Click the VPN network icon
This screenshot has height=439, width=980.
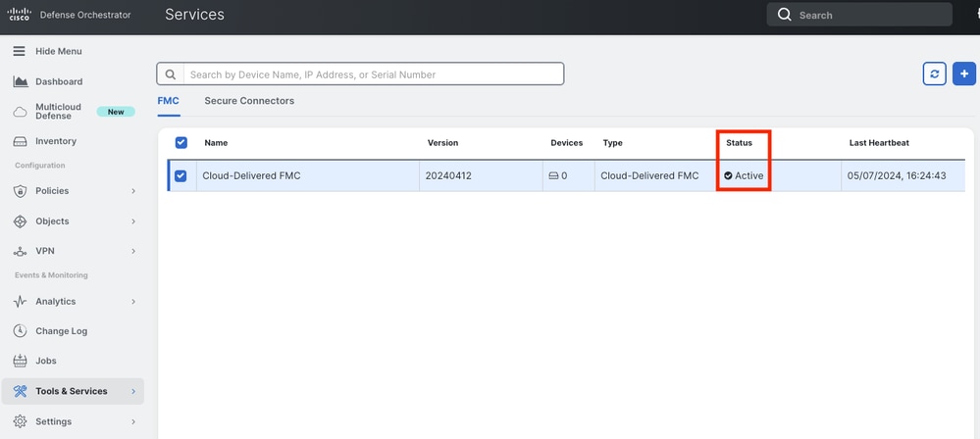click(x=20, y=251)
